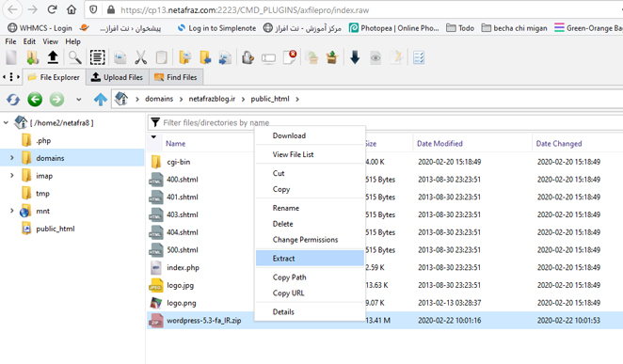This screenshot has height=364, width=623.
Task: Sort by the Date Modified column header
Action: [439, 144]
